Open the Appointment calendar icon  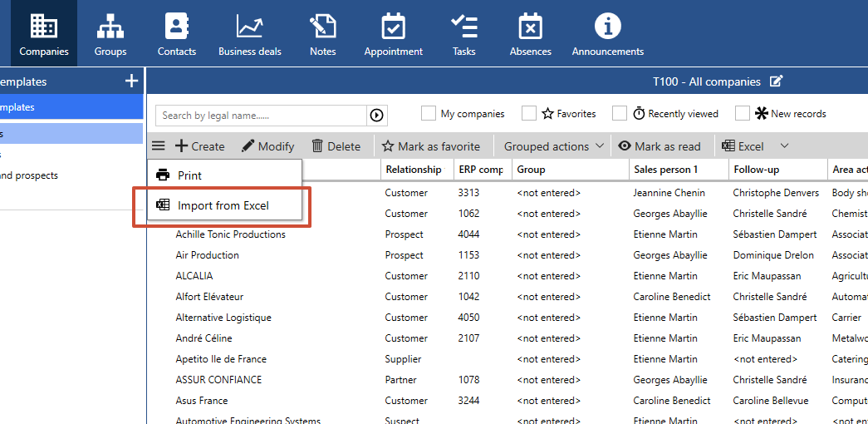click(x=393, y=26)
